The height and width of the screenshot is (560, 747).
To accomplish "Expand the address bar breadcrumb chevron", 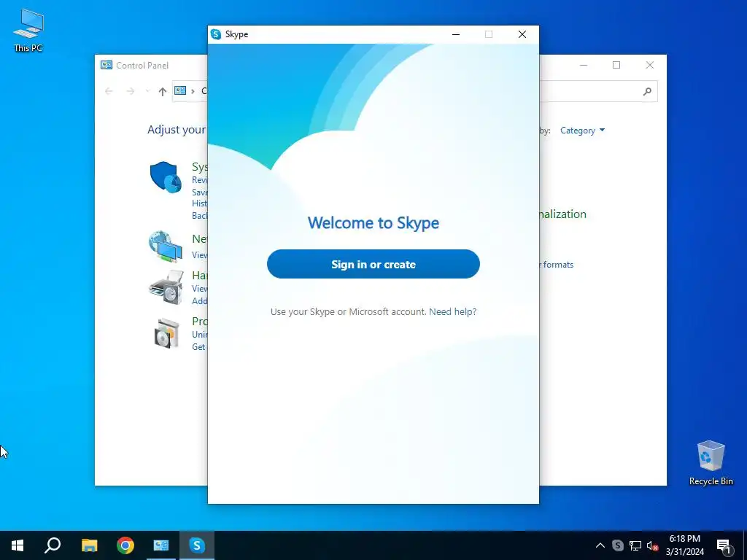I will (193, 91).
